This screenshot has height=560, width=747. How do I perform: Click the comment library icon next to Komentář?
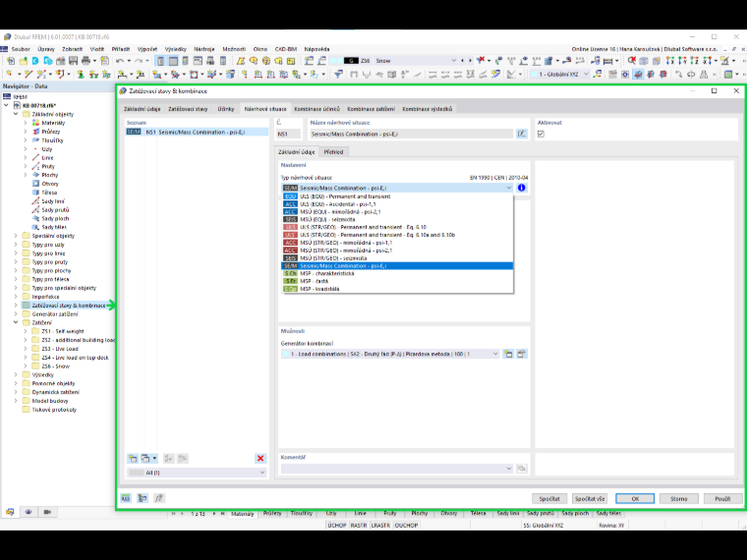point(522,469)
